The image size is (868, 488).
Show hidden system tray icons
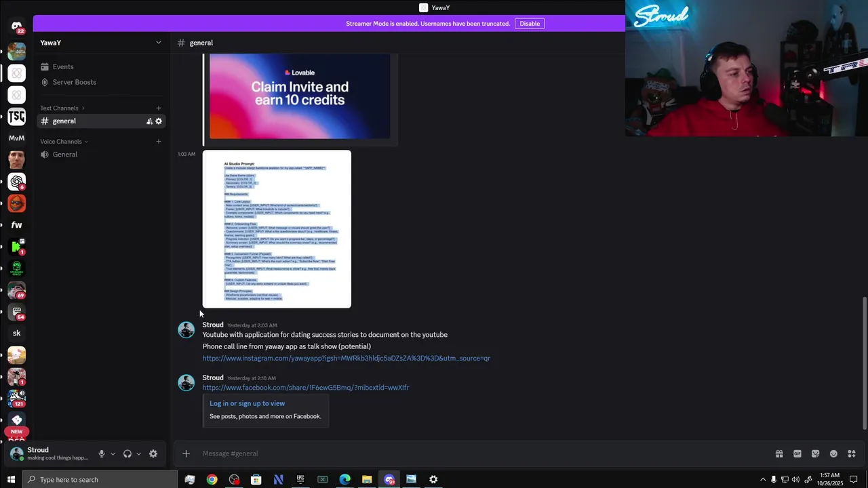pyautogui.click(x=762, y=480)
